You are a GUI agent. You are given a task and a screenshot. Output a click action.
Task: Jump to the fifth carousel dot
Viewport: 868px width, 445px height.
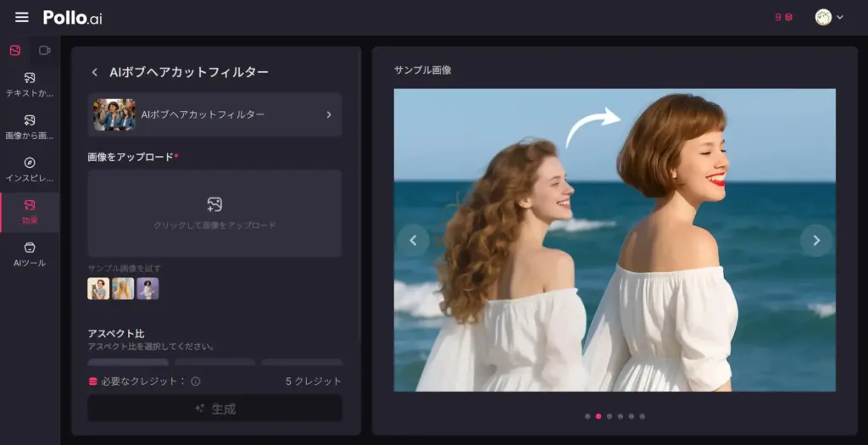(631, 416)
